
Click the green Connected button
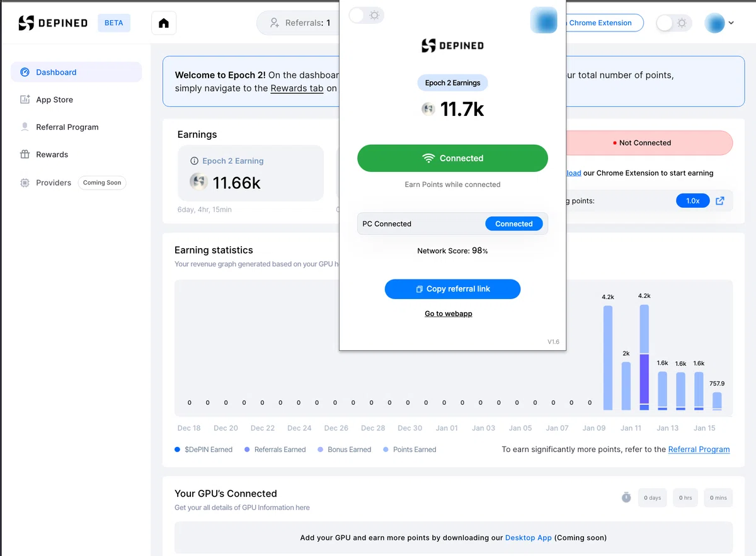(x=452, y=158)
